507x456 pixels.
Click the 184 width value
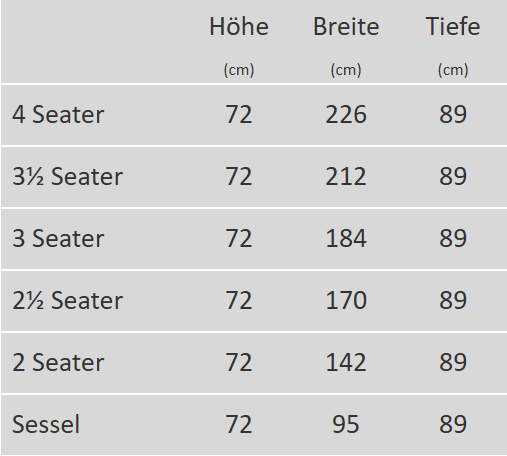[346, 238]
